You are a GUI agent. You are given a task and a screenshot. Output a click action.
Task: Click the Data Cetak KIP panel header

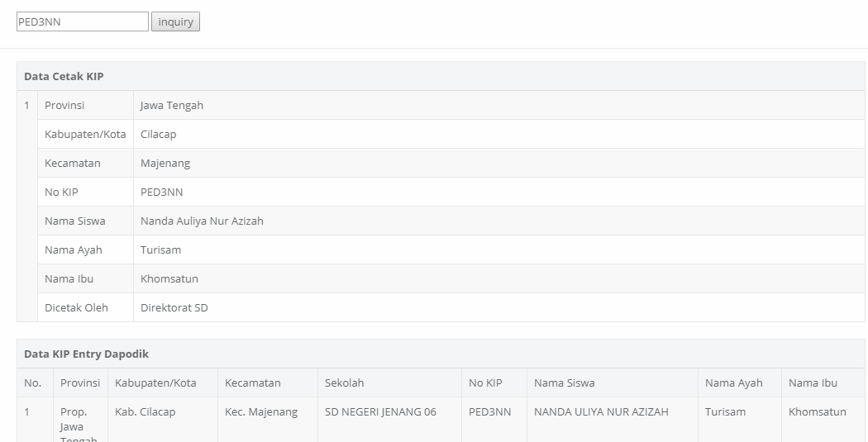click(64, 76)
